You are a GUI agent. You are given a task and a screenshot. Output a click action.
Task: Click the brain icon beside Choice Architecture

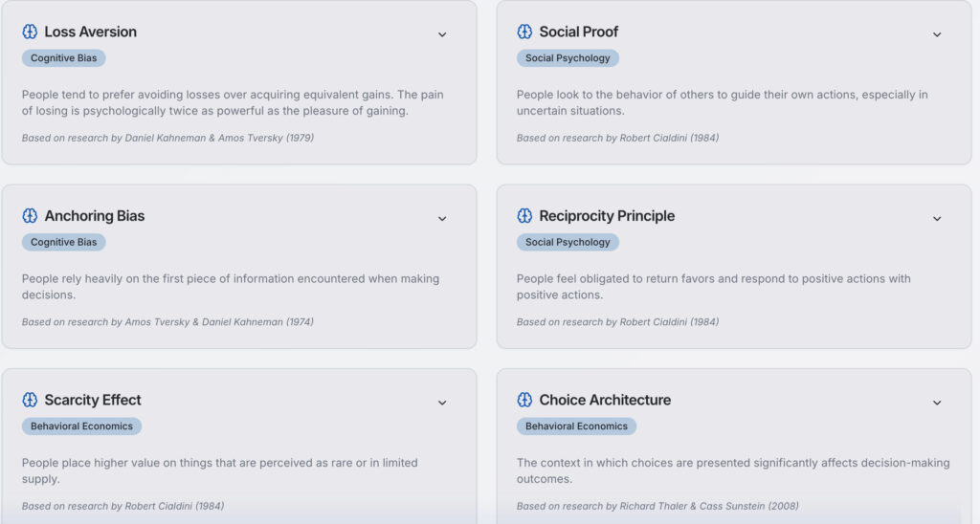[524, 400]
